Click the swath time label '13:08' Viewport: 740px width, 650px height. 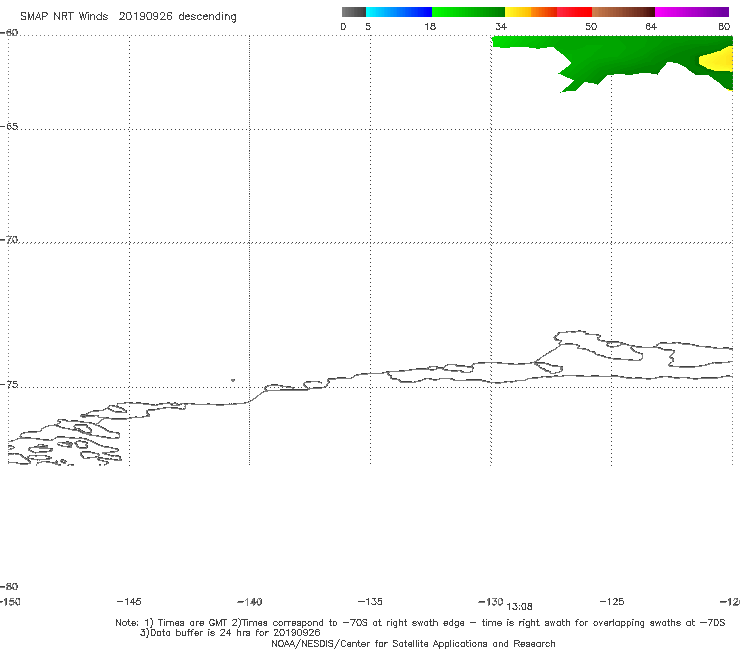[x=519, y=607]
